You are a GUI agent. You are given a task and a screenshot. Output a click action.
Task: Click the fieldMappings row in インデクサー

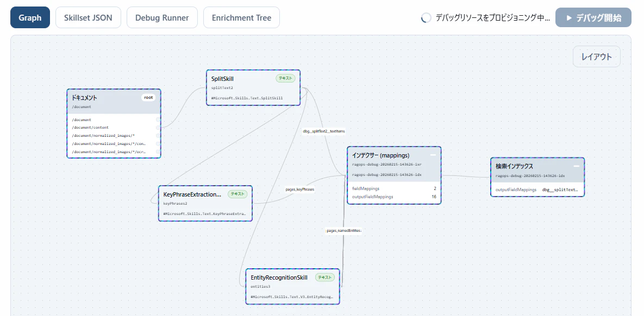(394, 188)
